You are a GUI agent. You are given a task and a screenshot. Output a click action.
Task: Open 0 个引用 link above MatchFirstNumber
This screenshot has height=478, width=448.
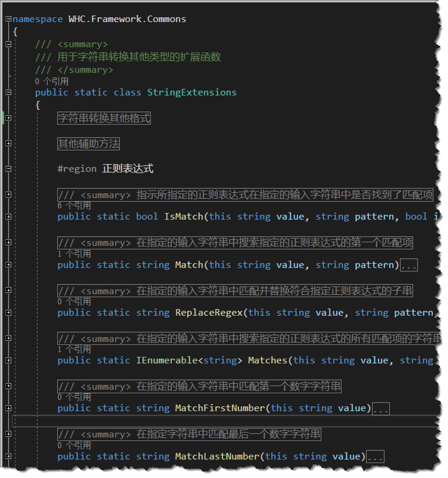(74, 397)
